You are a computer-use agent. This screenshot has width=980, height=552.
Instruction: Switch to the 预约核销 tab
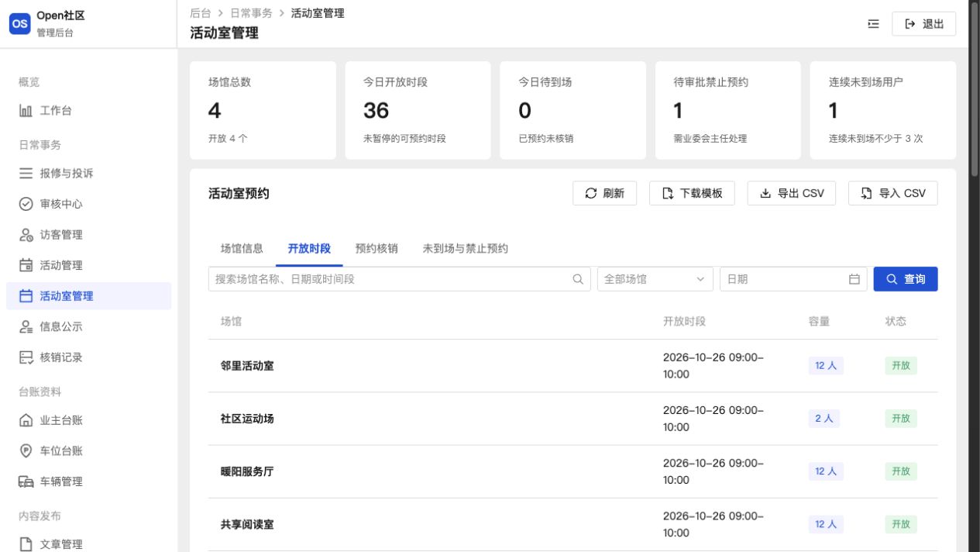point(377,249)
